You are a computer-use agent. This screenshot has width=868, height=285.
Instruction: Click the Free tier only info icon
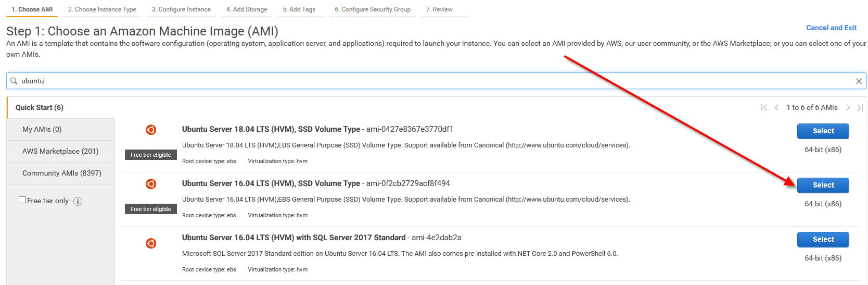[x=78, y=201]
